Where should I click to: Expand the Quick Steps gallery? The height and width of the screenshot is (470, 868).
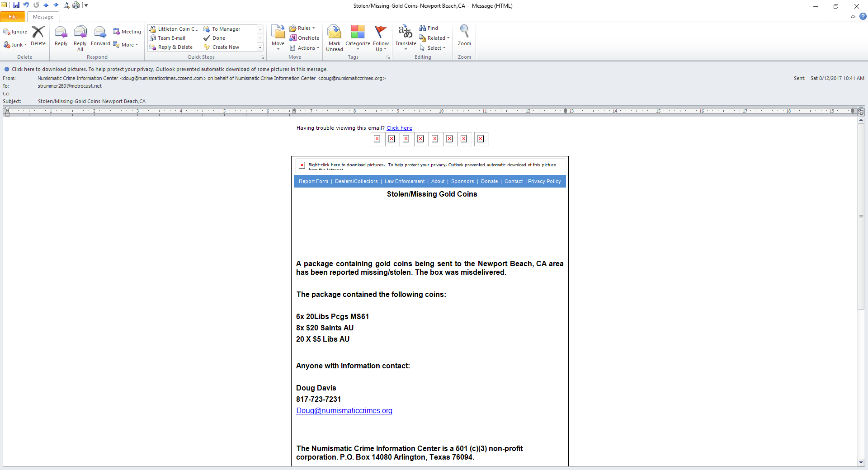[x=260, y=47]
